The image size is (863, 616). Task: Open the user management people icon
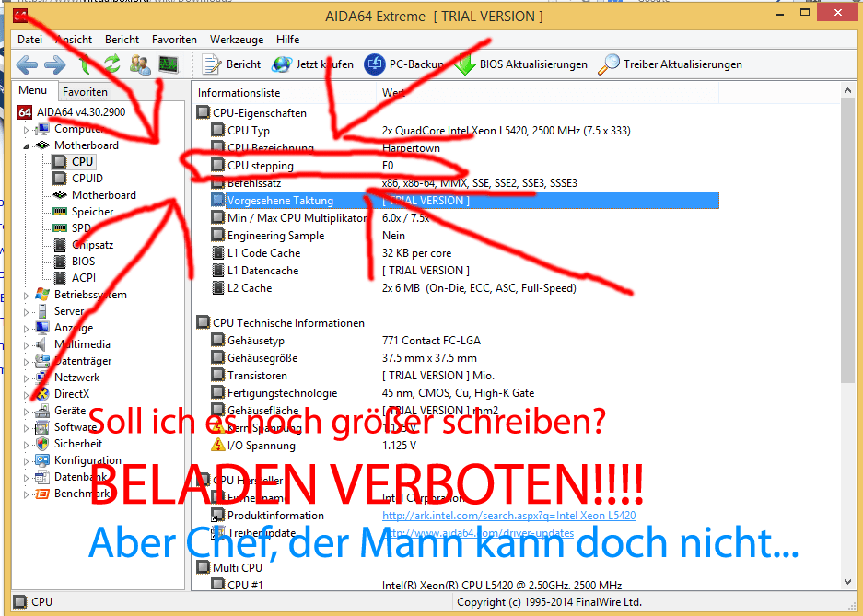point(140,64)
